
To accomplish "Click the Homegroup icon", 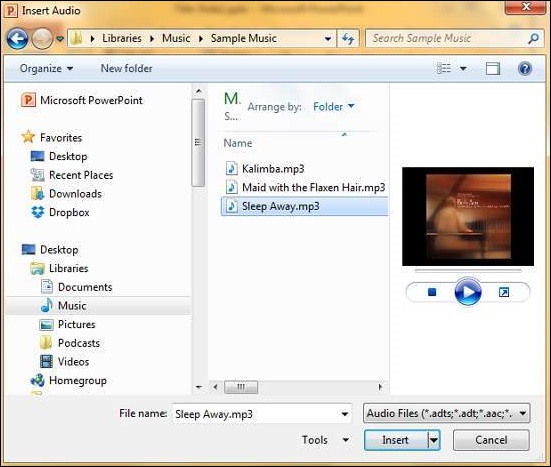I will (x=38, y=380).
